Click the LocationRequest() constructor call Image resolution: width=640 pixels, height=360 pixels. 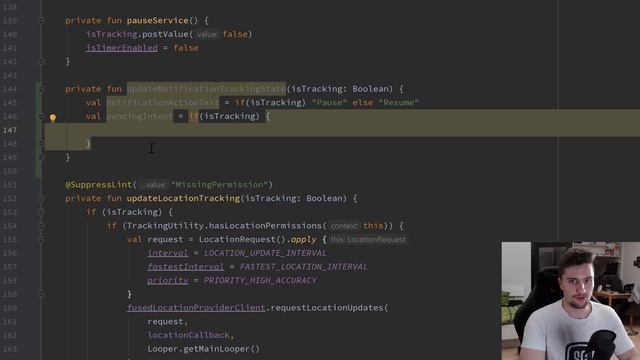[x=242, y=239]
